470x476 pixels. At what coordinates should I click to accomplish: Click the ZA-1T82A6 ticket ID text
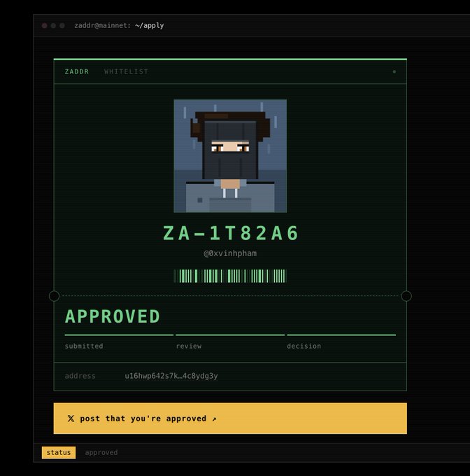click(x=231, y=233)
